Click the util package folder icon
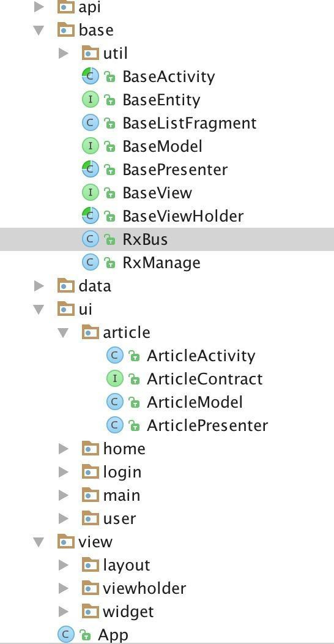Screen dimensions: 334x644 pos(91,53)
